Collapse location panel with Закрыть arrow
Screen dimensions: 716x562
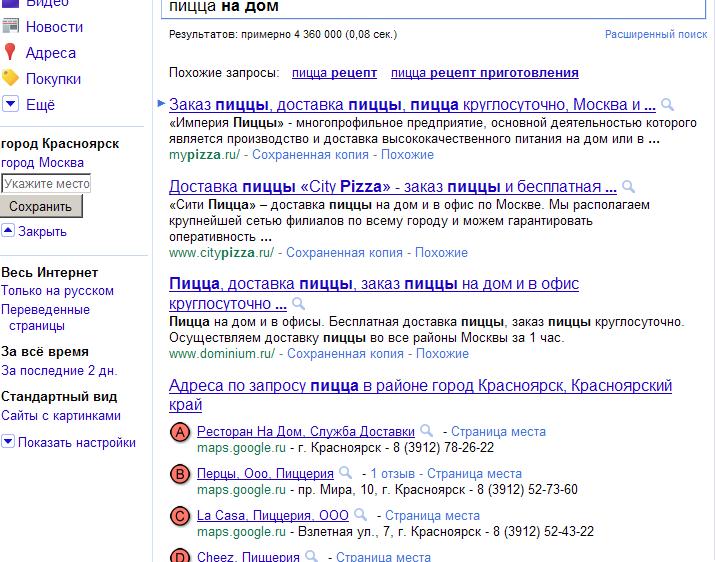tap(8, 231)
